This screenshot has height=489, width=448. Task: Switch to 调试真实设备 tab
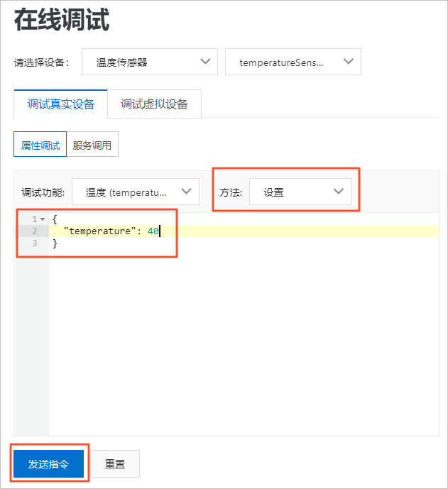point(61,104)
